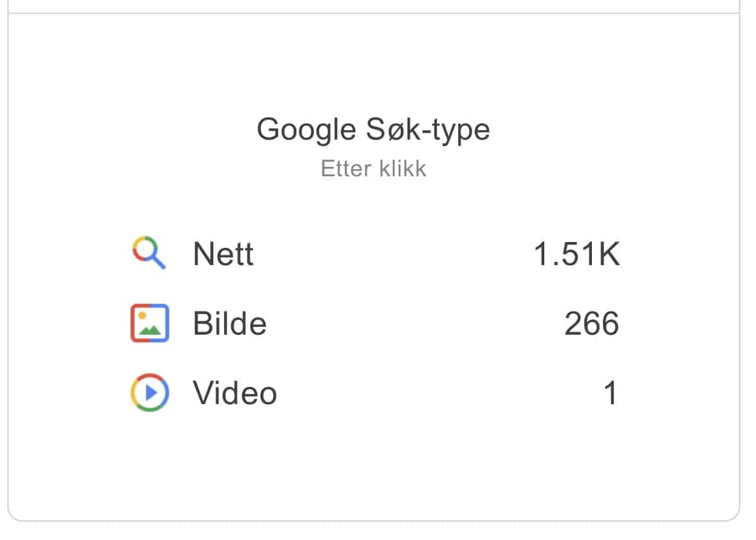
Task: Click the picture icon beside Bilde
Action: tap(149, 323)
